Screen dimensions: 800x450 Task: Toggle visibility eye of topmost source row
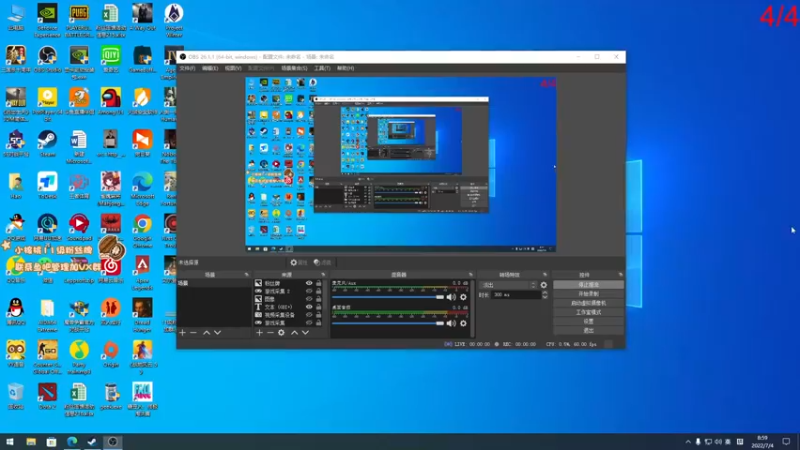(309, 283)
